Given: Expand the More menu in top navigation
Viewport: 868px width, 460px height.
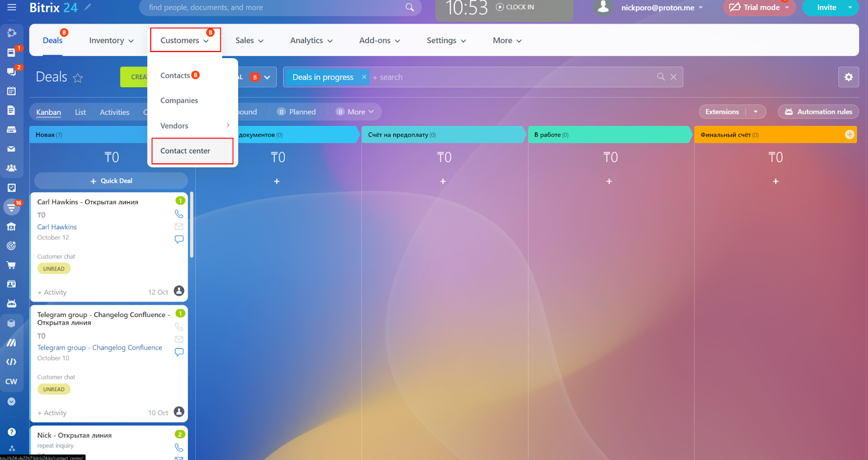Looking at the screenshot, I should coord(507,41).
